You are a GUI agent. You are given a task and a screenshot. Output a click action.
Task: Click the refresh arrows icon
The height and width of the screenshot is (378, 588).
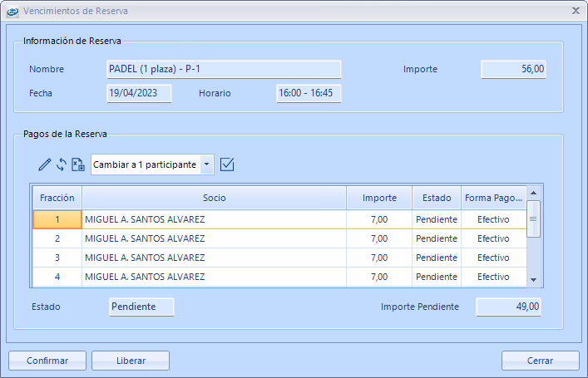click(61, 164)
